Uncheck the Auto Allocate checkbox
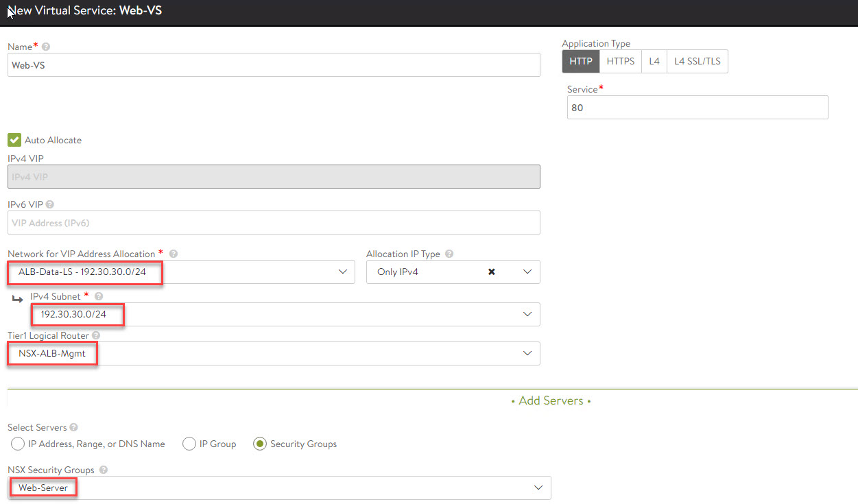 coord(14,140)
